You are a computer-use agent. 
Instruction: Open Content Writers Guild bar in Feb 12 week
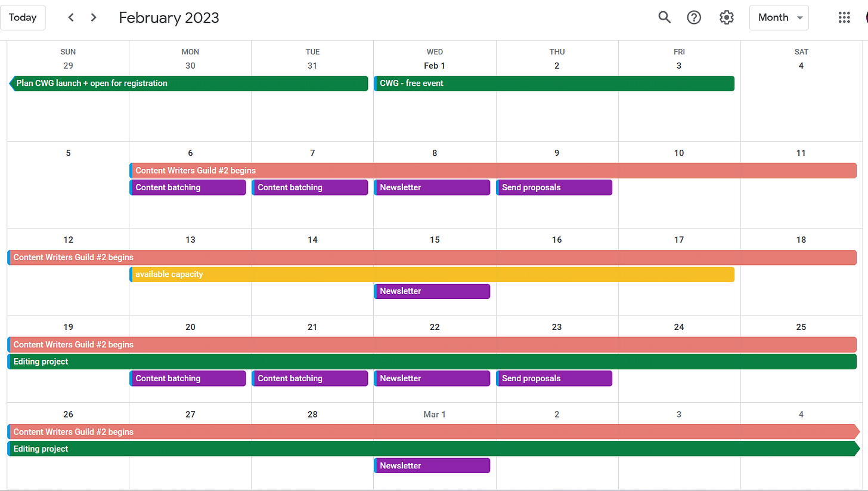point(432,258)
